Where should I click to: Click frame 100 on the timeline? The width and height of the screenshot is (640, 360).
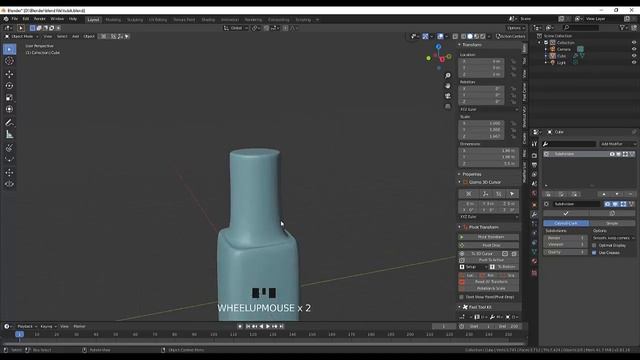click(214, 335)
